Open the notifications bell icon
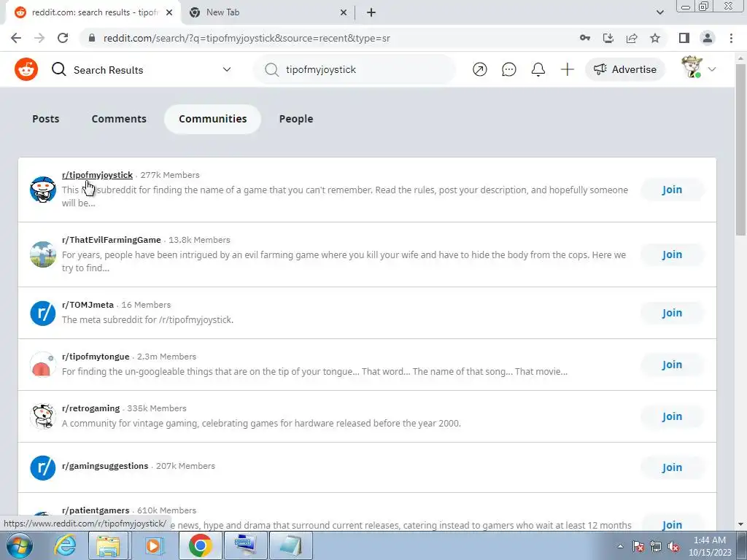 (x=538, y=69)
